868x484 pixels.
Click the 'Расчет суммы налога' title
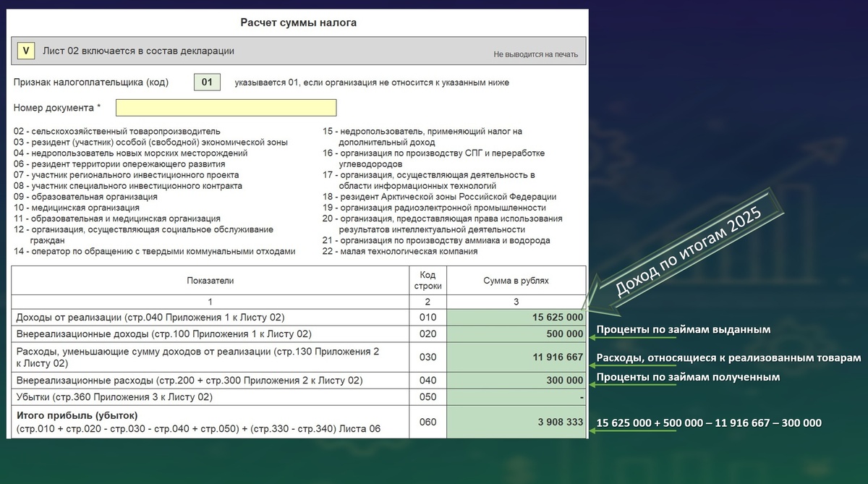point(299,22)
